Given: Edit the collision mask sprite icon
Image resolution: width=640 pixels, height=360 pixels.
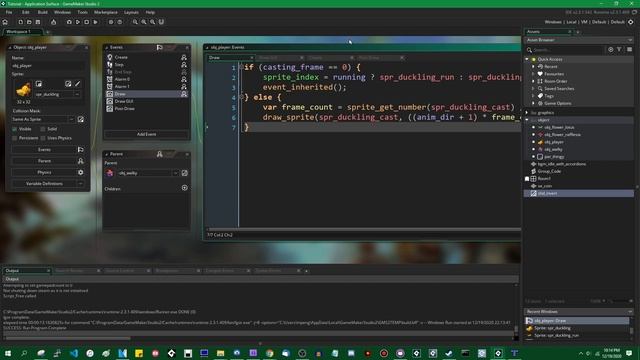Looking at the screenshot, I should tap(81, 119).
